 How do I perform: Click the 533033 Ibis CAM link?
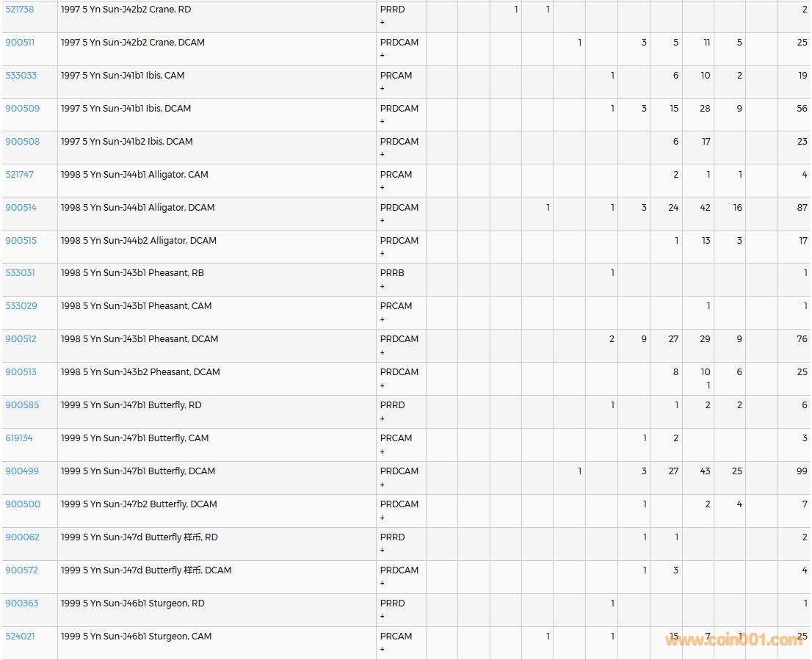pos(21,76)
